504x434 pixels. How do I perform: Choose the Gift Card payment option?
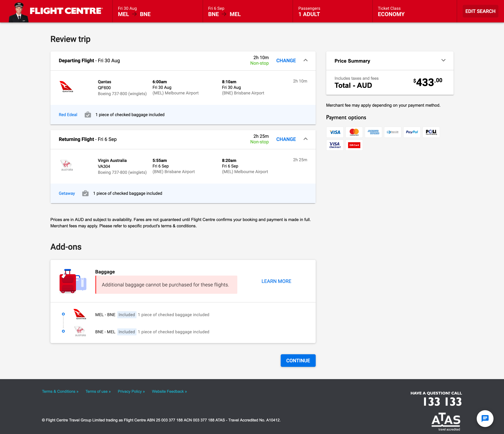pyautogui.click(x=354, y=145)
